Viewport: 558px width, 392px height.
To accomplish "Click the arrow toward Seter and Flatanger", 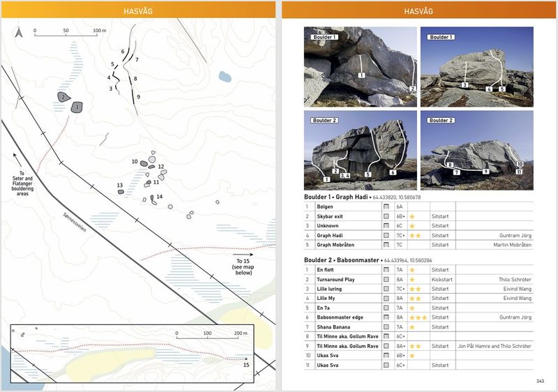I will (17, 160).
